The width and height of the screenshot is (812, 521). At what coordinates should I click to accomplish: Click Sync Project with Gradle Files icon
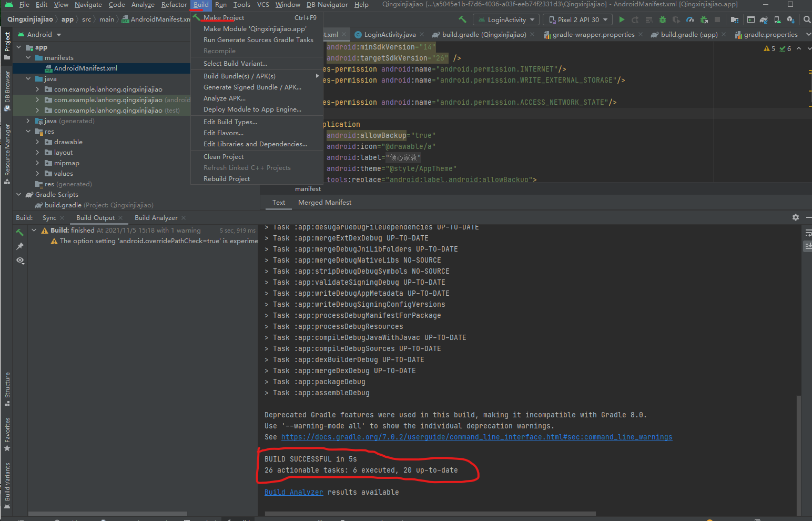[x=764, y=19]
